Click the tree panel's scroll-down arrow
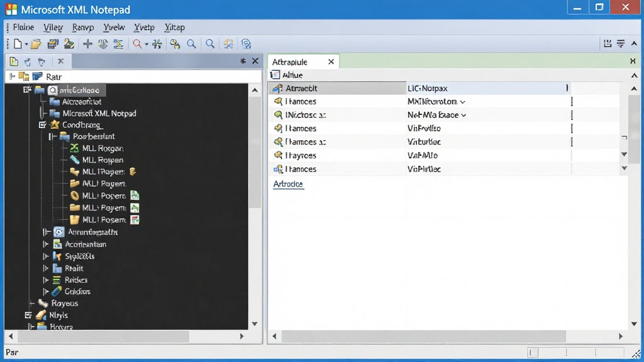Image resolution: width=644 pixels, height=362 pixels. click(255, 324)
